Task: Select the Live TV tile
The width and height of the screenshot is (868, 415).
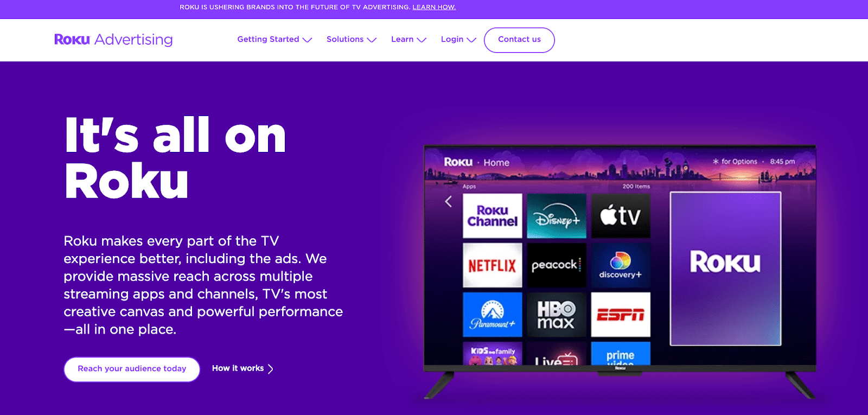Action: point(557,353)
